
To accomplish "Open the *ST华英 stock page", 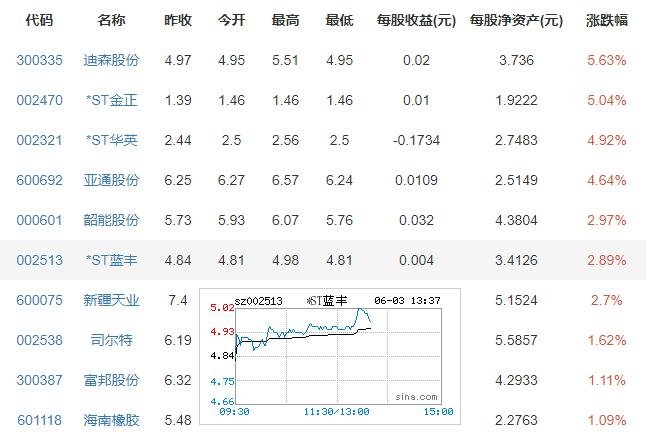I will [x=112, y=140].
